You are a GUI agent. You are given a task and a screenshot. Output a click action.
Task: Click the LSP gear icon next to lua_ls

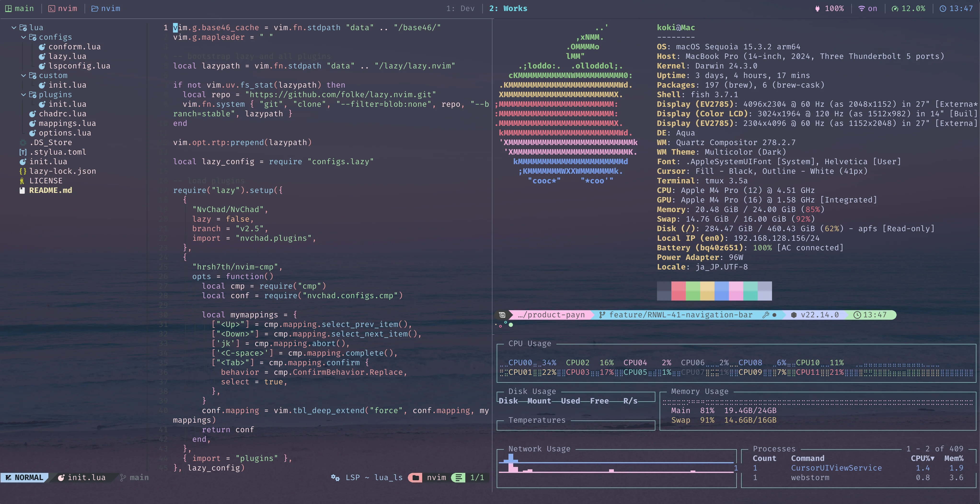click(x=335, y=478)
